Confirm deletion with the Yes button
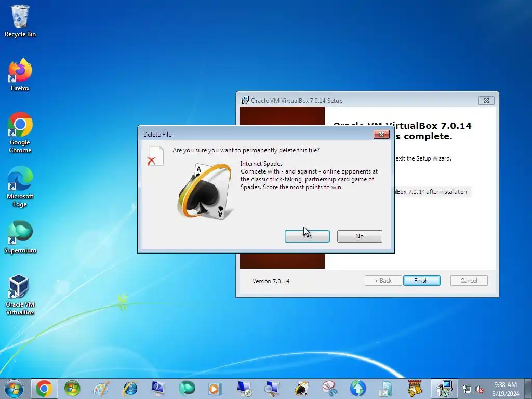The height and width of the screenshot is (399, 532). (x=307, y=236)
